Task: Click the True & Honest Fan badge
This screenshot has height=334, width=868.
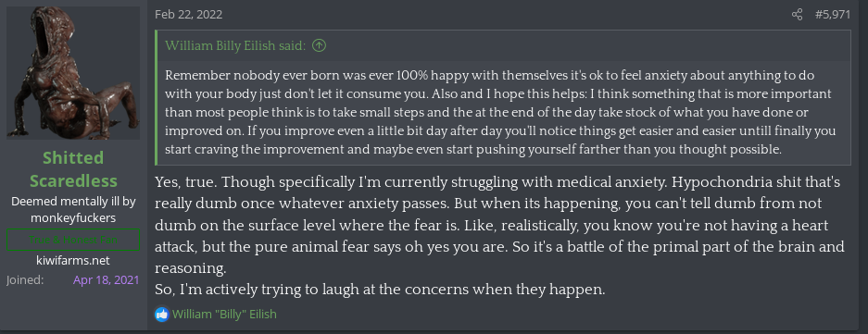Action: coord(73,240)
